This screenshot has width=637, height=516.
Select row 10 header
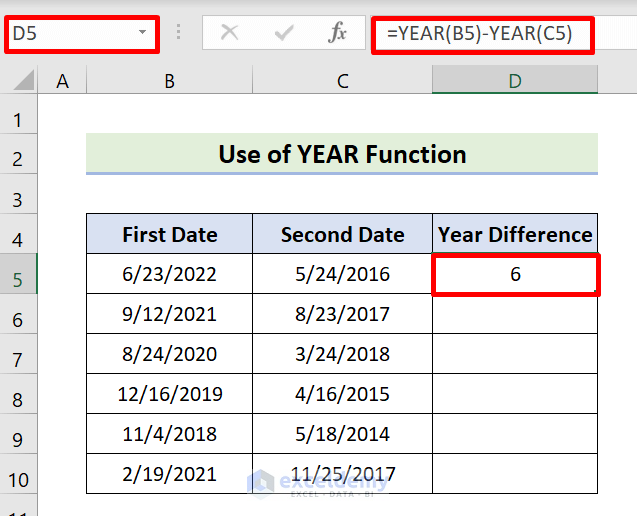click(17, 473)
